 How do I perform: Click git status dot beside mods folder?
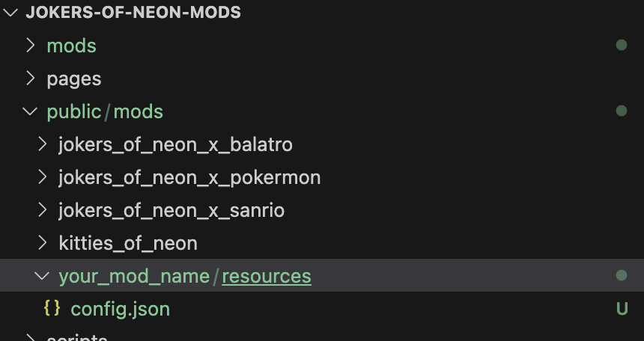click(622, 45)
